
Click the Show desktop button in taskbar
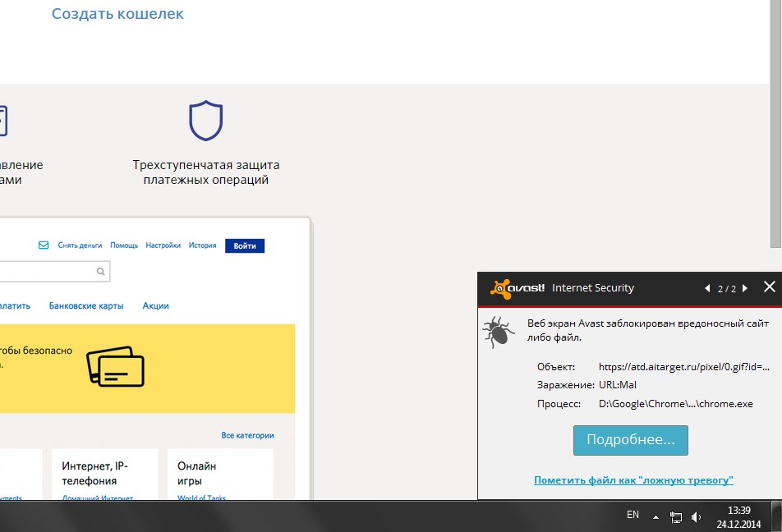777,516
